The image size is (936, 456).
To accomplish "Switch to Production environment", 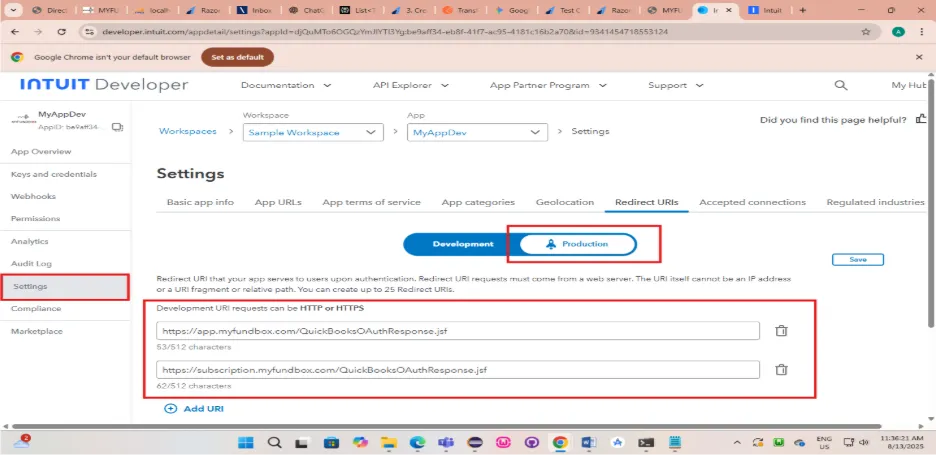I will 577,244.
